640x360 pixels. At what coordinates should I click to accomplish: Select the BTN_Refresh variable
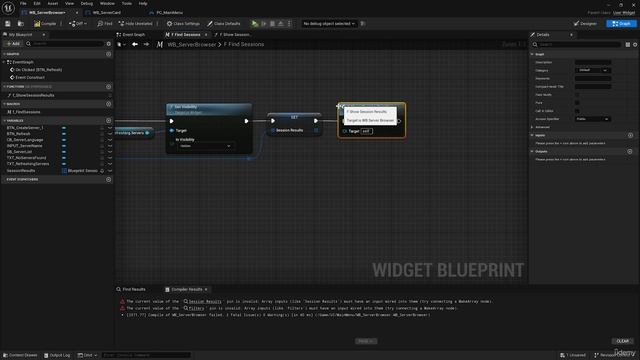[x=18, y=133]
